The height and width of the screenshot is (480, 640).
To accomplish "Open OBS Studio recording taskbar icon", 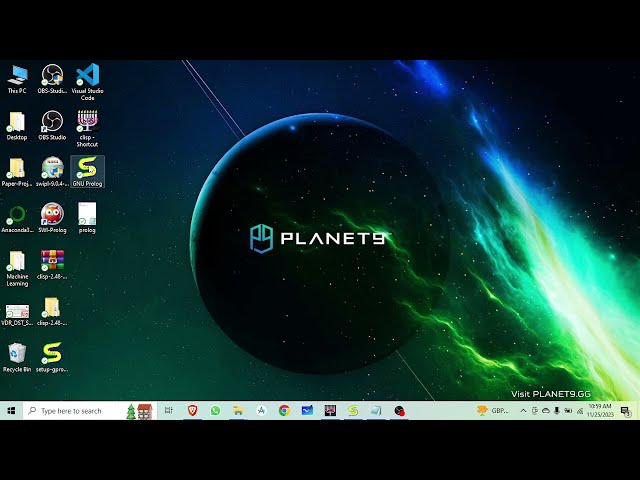I will pyautogui.click(x=399, y=411).
